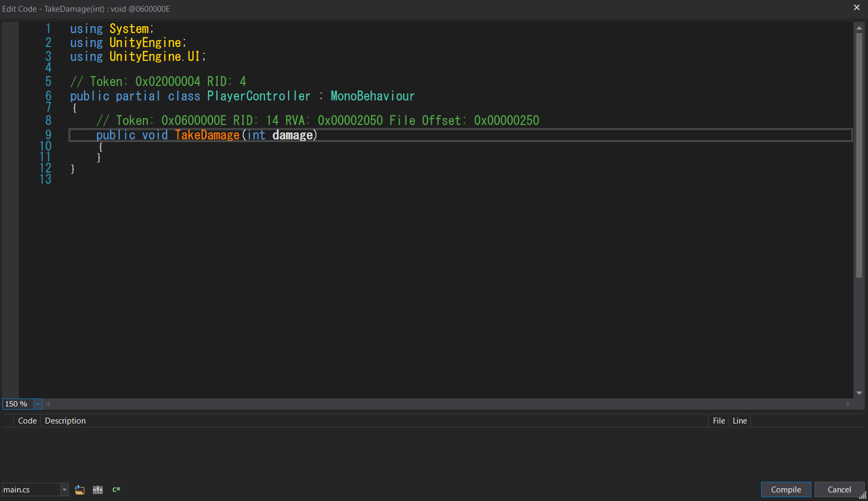Click the horizontal scrollbar right arrow
Image resolution: width=868 pixels, height=501 pixels.
(x=848, y=404)
